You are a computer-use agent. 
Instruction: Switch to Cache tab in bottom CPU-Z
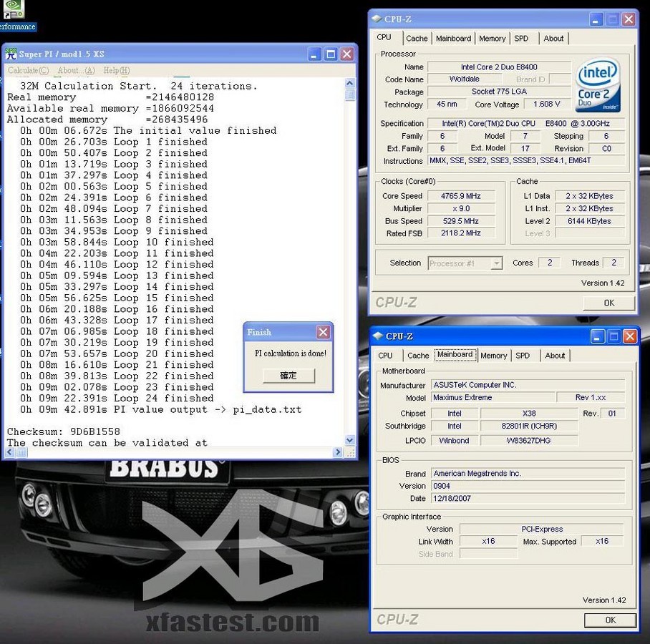point(418,356)
